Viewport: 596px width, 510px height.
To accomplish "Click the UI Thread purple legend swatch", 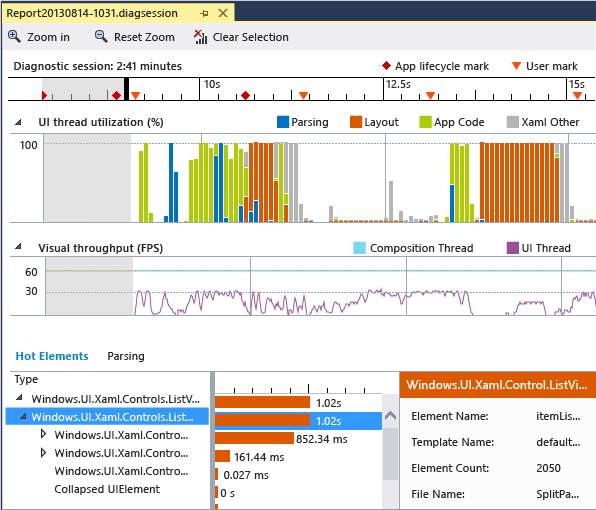I will tap(513, 248).
